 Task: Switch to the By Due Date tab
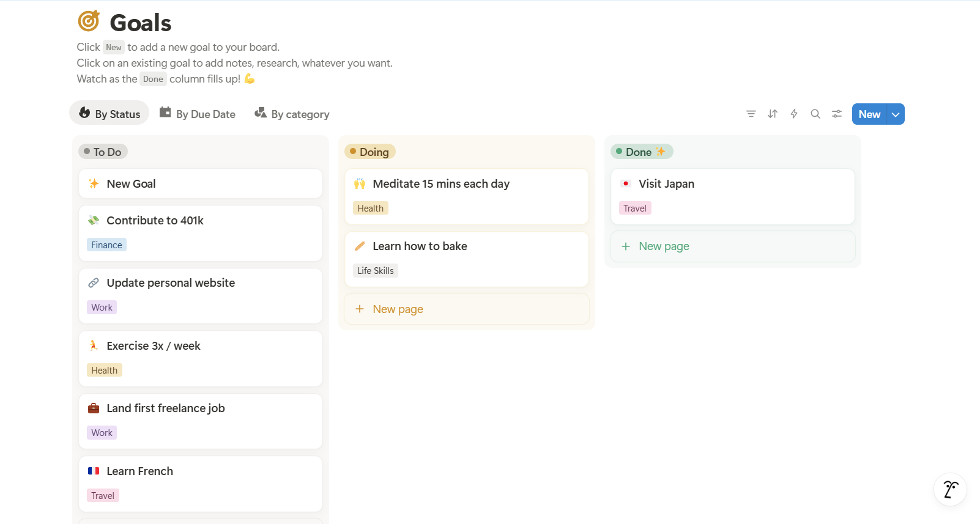click(x=198, y=114)
